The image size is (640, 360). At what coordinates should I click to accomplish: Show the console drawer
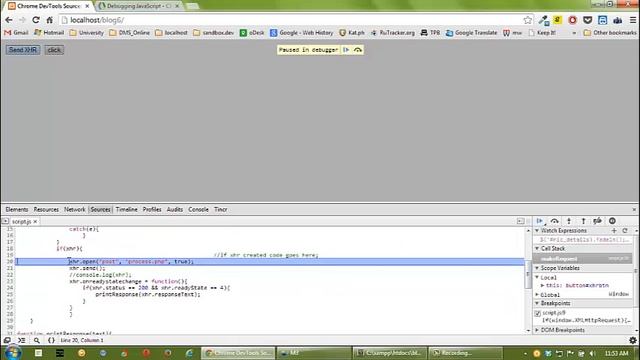(x=22, y=340)
